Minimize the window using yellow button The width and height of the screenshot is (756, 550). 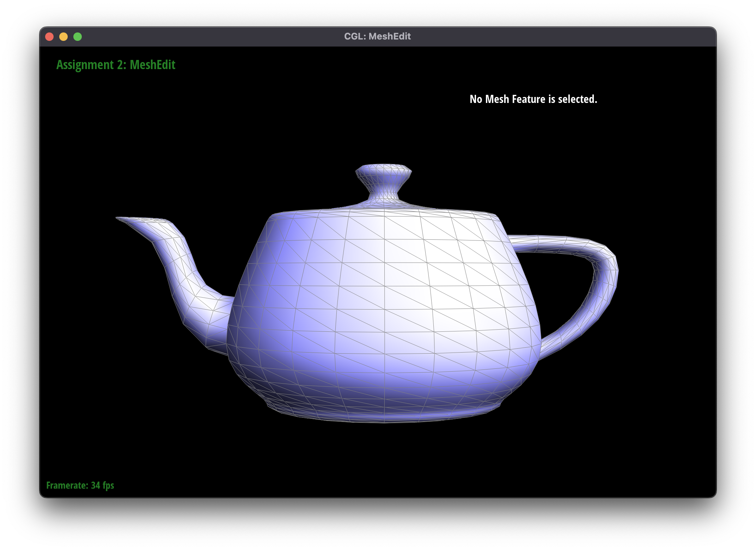63,37
